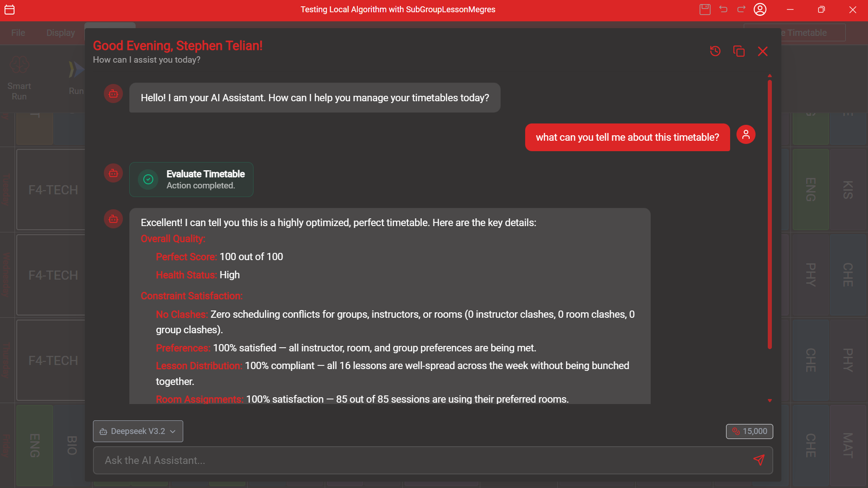
Task: Click the 15,000 token credits badge
Action: [749, 431]
